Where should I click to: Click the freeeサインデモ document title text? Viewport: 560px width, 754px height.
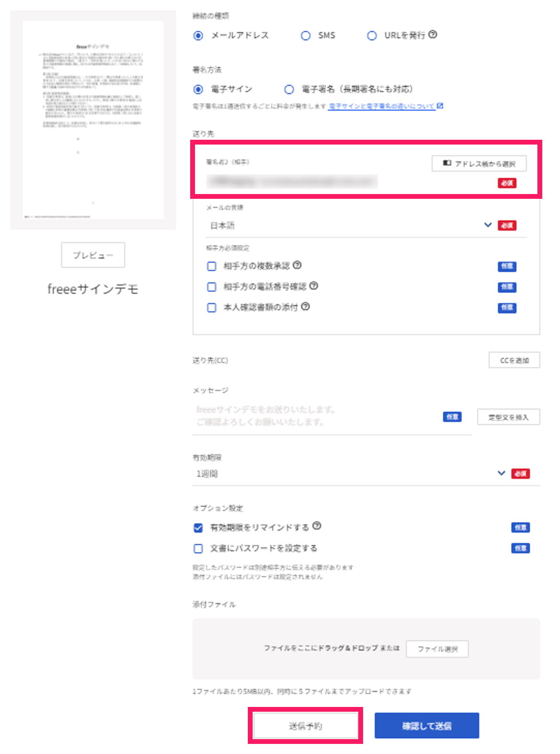click(93, 289)
